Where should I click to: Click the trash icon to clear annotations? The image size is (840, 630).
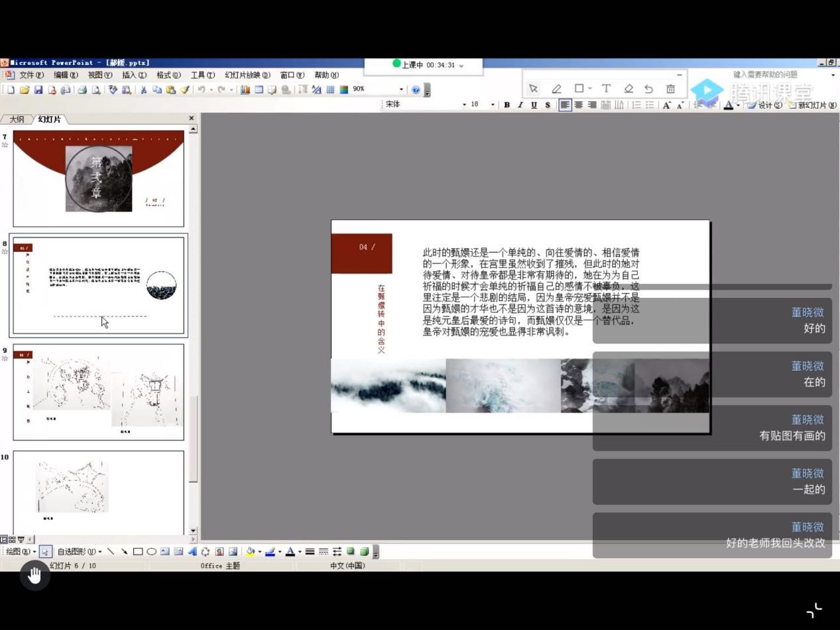[x=670, y=88]
